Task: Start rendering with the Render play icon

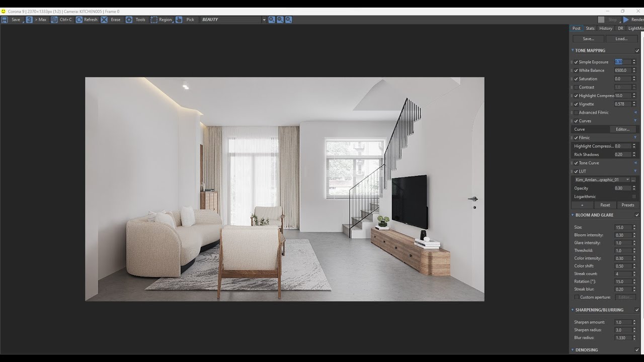Action: point(626,20)
